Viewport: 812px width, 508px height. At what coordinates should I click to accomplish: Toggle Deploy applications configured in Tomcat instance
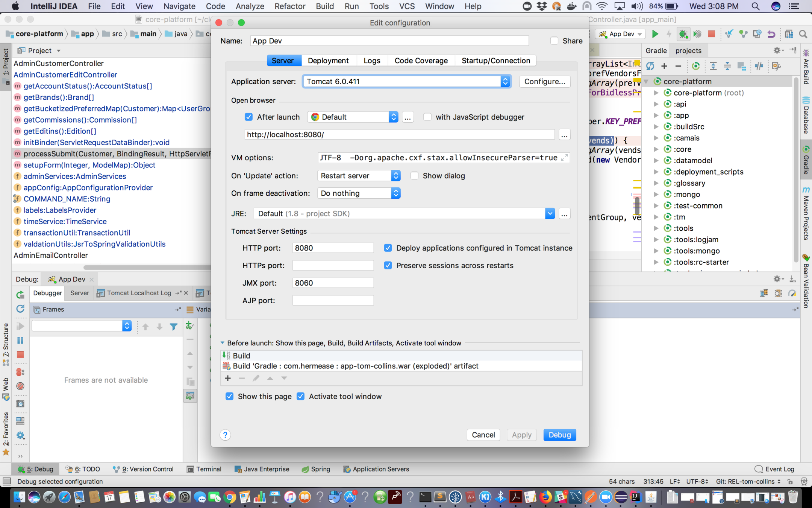388,248
